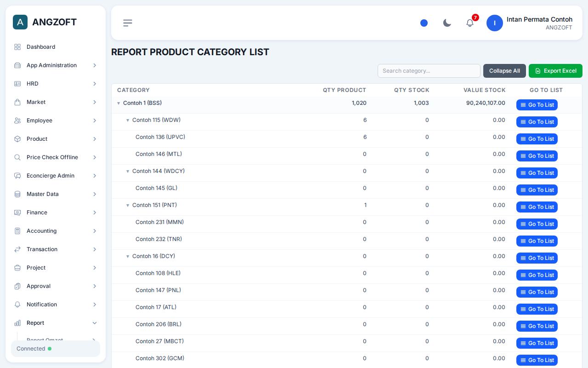
Task: Select the Contoh 206 (BRL) category text
Action: click(158, 324)
